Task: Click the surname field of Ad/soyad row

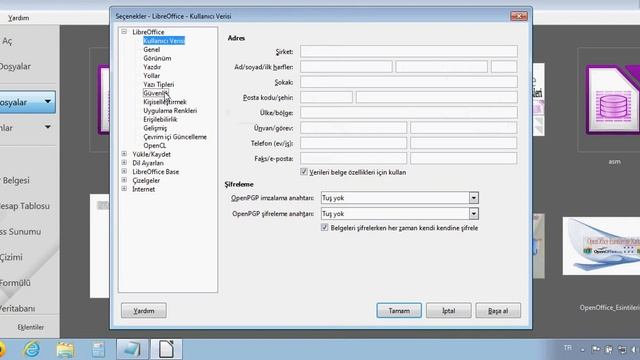Action: pyautogui.click(x=442, y=67)
